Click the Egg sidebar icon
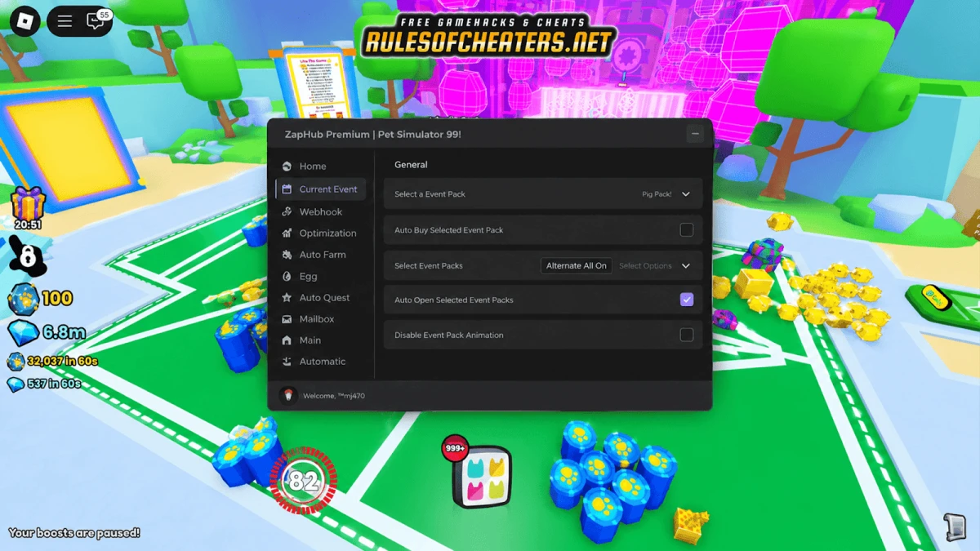This screenshot has height=551, width=980. coord(287,276)
